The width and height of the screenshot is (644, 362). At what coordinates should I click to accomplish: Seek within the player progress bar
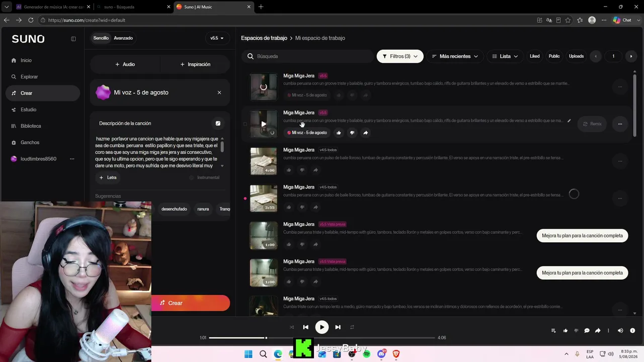click(x=322, y=338)
